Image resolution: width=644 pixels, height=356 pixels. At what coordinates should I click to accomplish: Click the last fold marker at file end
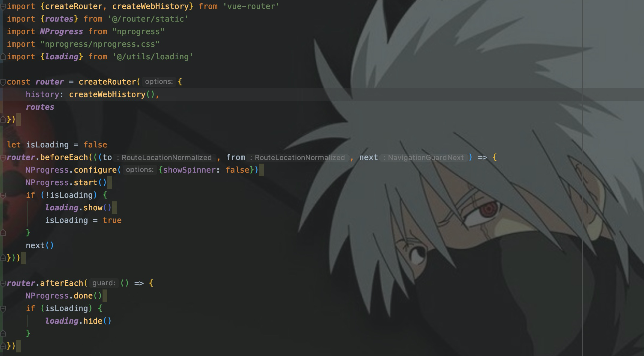pos(3,346)
